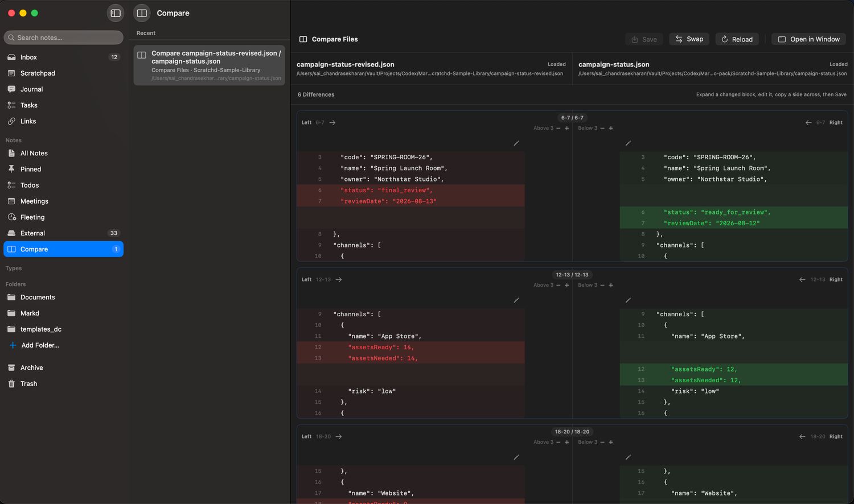Edit right side of block 6-7
Image resolution: width=854 pixels, height=504 pixels.
(x=628, y=143)
